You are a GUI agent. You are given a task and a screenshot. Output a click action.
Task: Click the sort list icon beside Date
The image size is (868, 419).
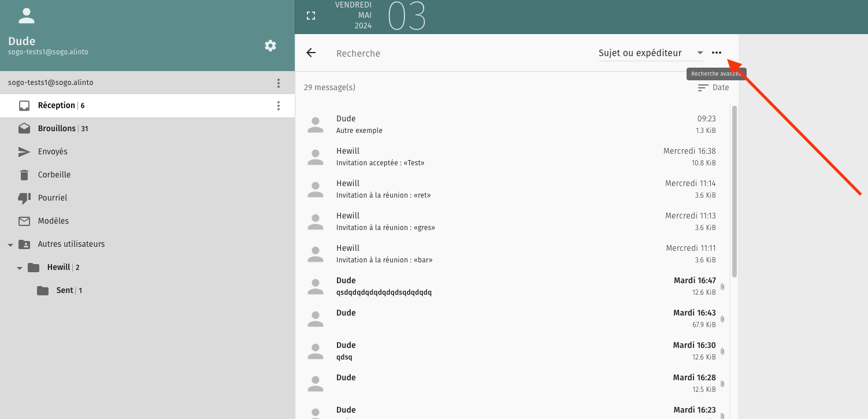(x=703, y=88)
